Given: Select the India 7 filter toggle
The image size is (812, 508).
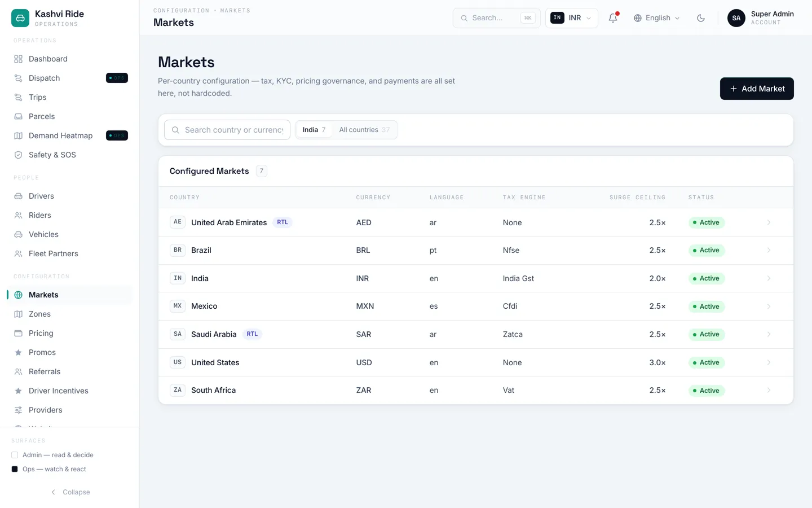Looking at the screenshot, I should [x=314, y=130].
